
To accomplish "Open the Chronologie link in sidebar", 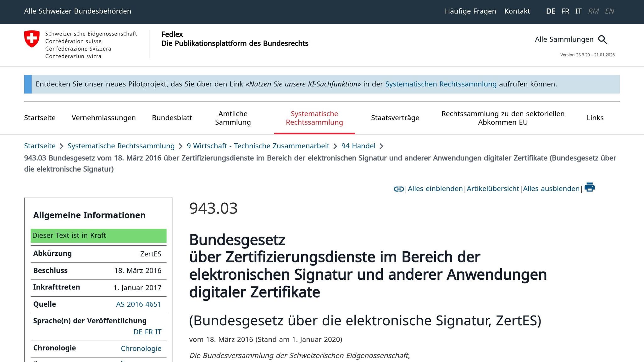I will (x=141, y=348).
